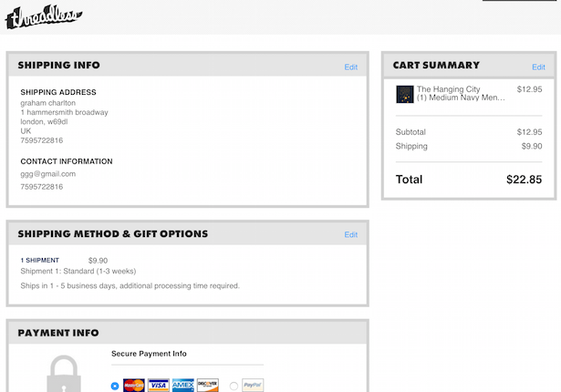This screenshot has width=561, height=392.
Task: Click the AMEX card icon
Action: pyautogui.click(x=183, y=385)
